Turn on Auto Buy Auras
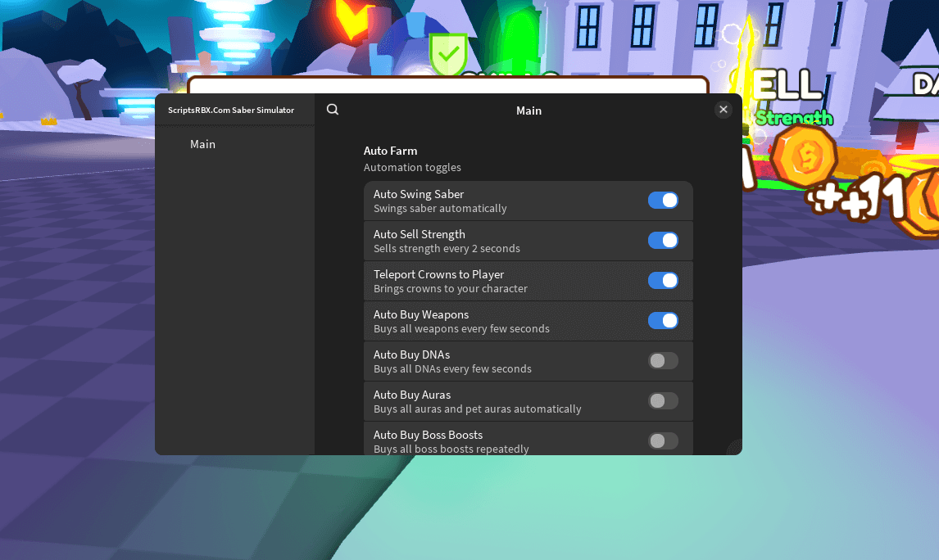 pyautogui.click(x=663, y=401)
